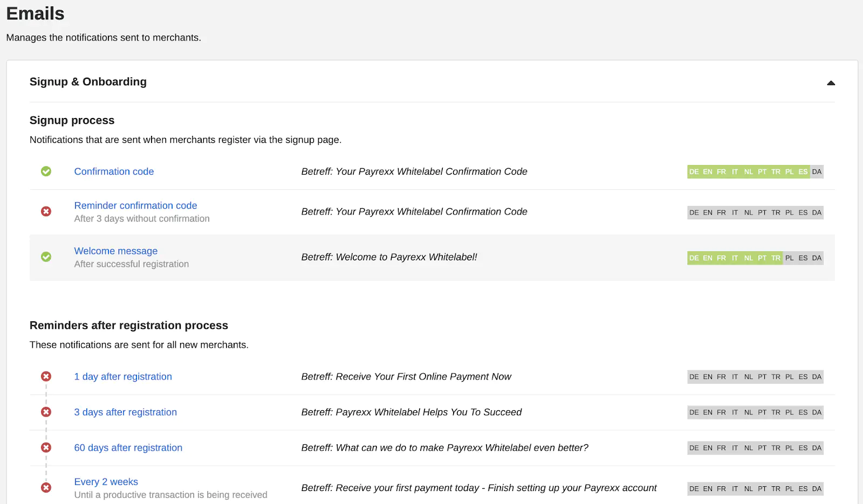The height and width of the screenshot is (504, 863).
Task: Select EN language tag on Reminder confirmation code row
Action: [x=708, y=213]
